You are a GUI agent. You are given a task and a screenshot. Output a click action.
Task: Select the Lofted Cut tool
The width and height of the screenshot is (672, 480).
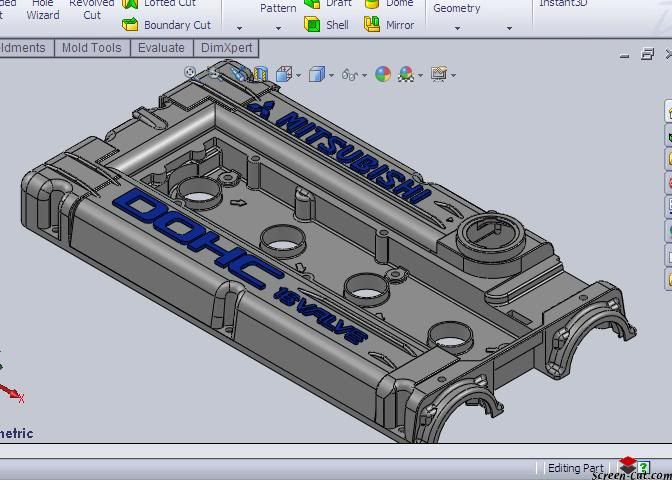[159, 4]
